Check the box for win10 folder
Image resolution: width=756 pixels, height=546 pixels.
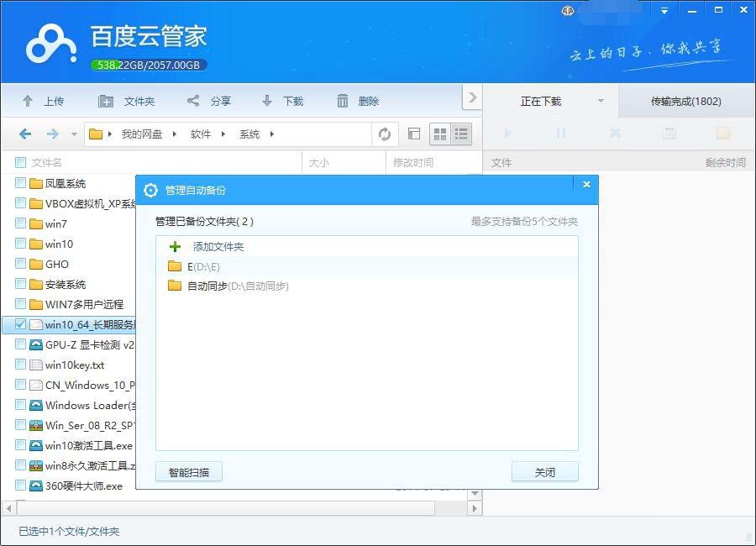click(x=20, y=244)
